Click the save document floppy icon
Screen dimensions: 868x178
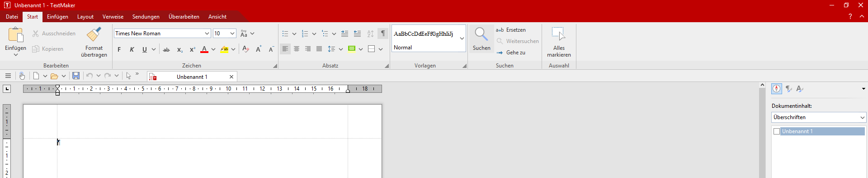point(76,76)
